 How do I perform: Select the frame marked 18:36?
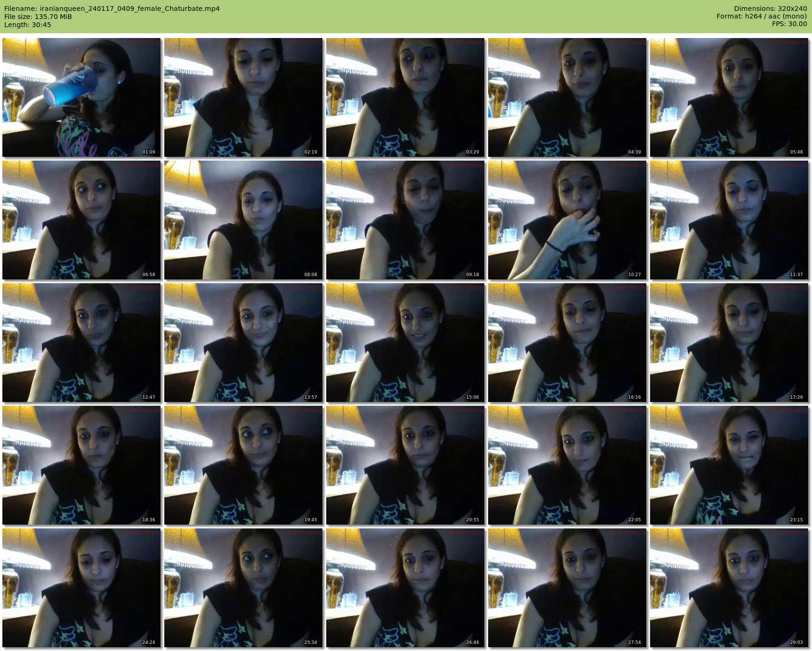82,465
